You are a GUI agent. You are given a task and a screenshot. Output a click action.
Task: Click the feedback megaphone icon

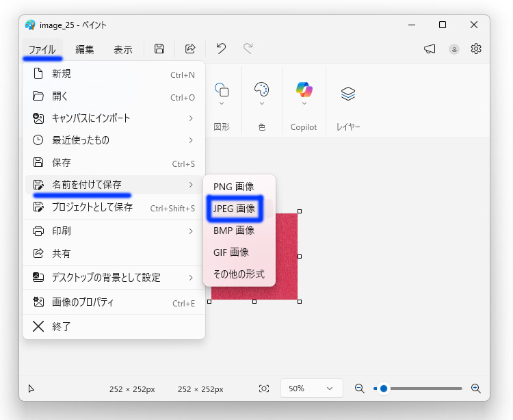(x=430, y=49)
